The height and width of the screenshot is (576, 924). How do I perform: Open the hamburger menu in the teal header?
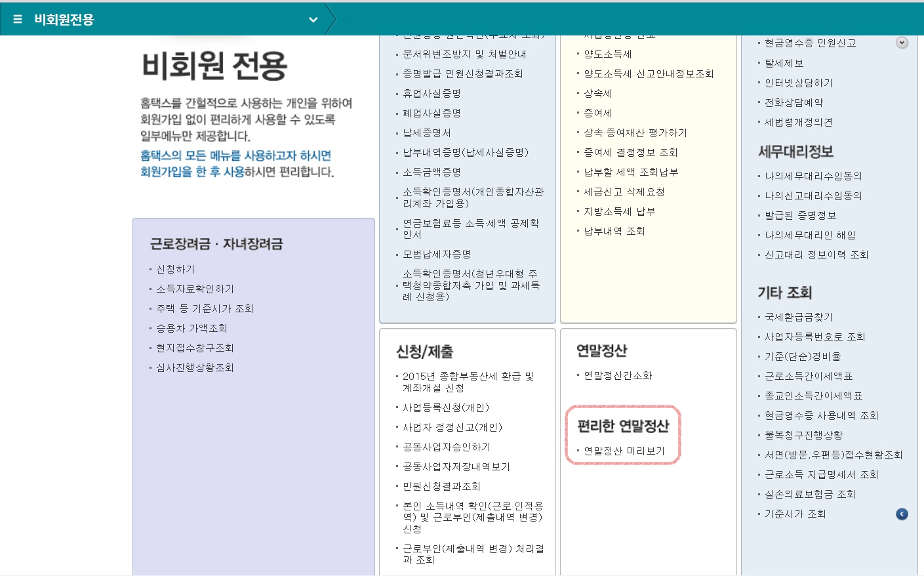pos(17,18)
